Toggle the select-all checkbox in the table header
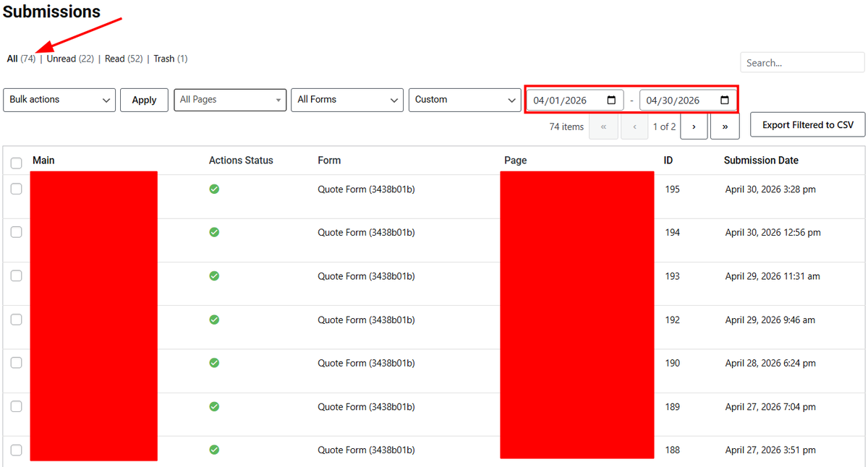Viewport: 868px width, 467px height. tap(16, 163)
